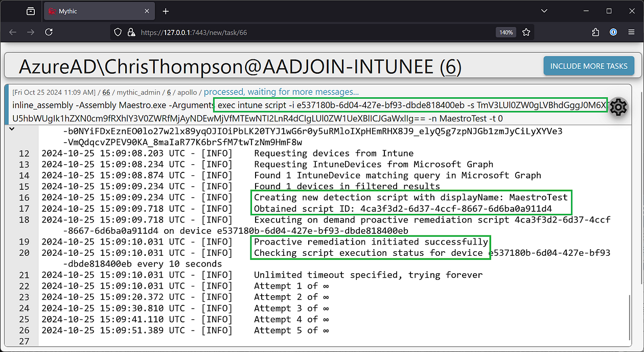Click processed, waiting for more messages status

coord(281,92)
